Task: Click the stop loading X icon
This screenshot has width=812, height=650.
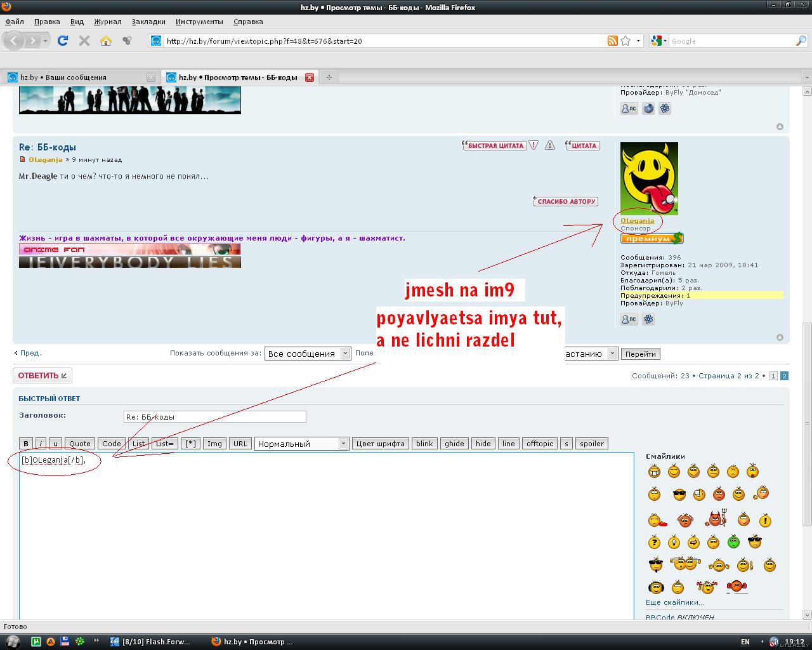Action: (84, 41)
